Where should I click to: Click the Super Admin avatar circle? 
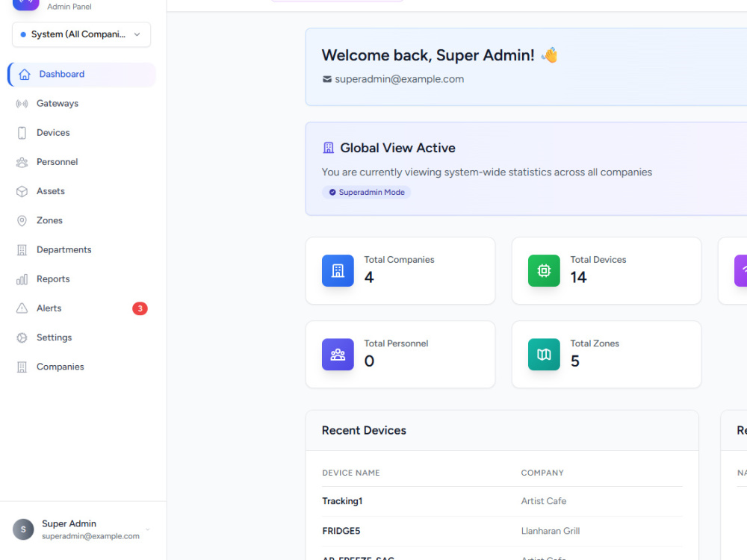[23, 529]
